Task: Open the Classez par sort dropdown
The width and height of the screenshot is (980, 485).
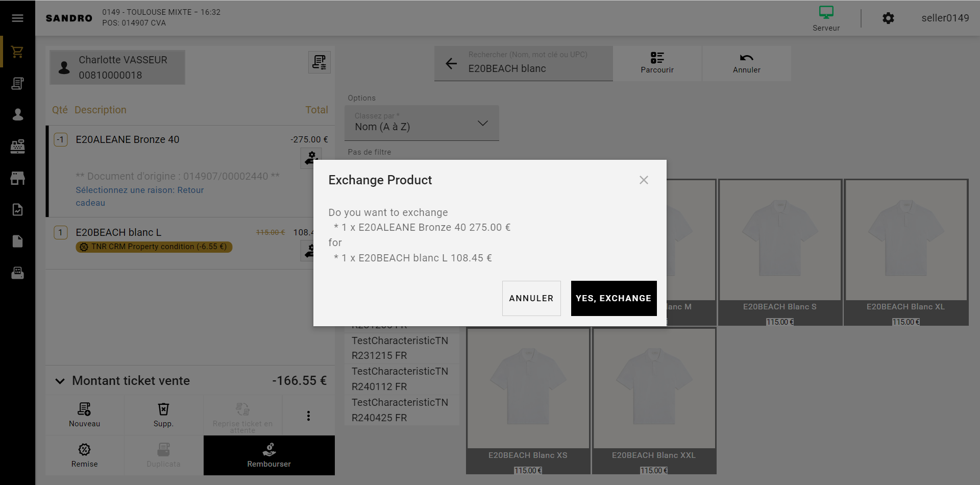Action: point(422,123)
